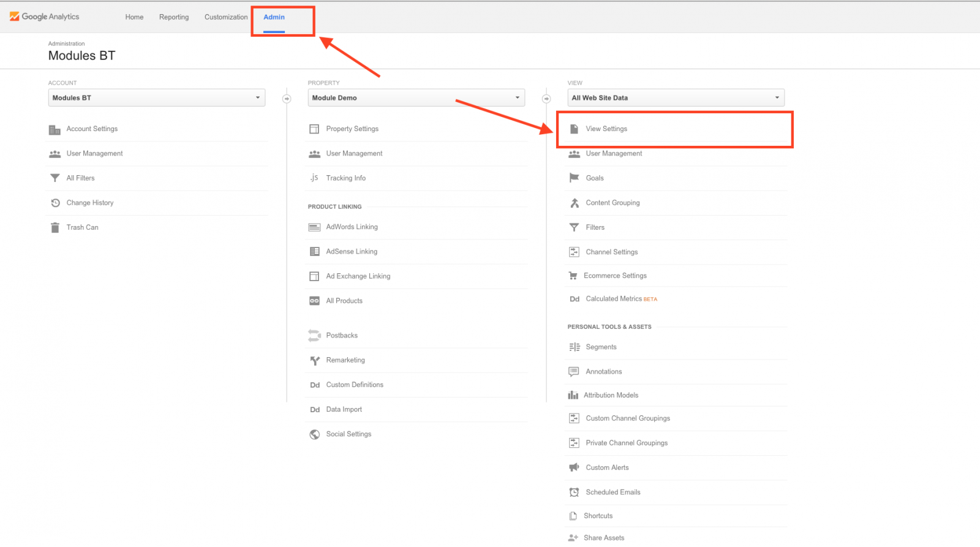Click the Tracking Info .js icon

314,178
